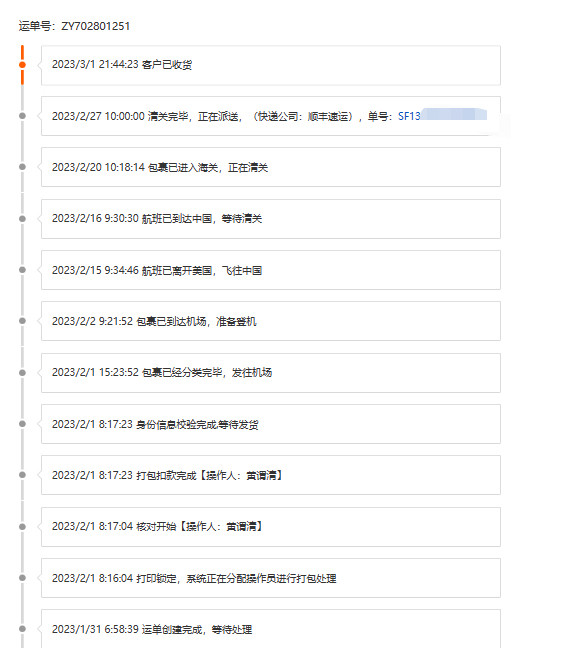Click timeline dot for 航班已离开美国
The image size is (575, 648).
click(22, 270)
